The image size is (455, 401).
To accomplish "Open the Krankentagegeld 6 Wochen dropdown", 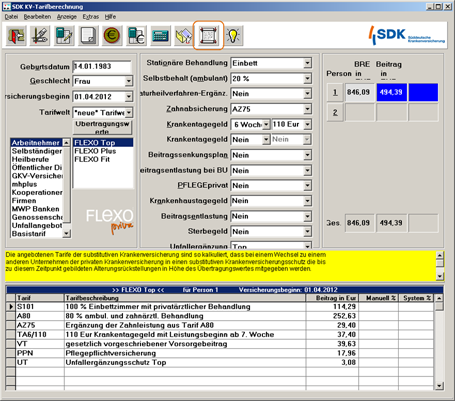I will coord(266,125).
